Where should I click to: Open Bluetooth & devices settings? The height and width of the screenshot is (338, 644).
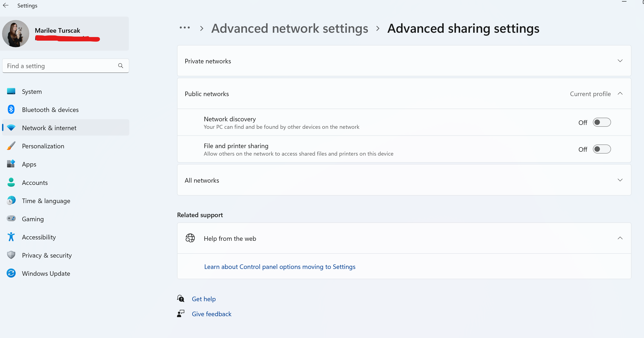11,109
